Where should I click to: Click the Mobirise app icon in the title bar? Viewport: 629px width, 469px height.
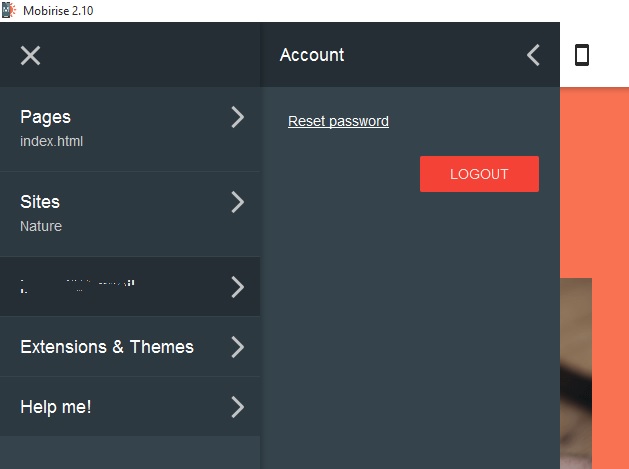[8, 10]
